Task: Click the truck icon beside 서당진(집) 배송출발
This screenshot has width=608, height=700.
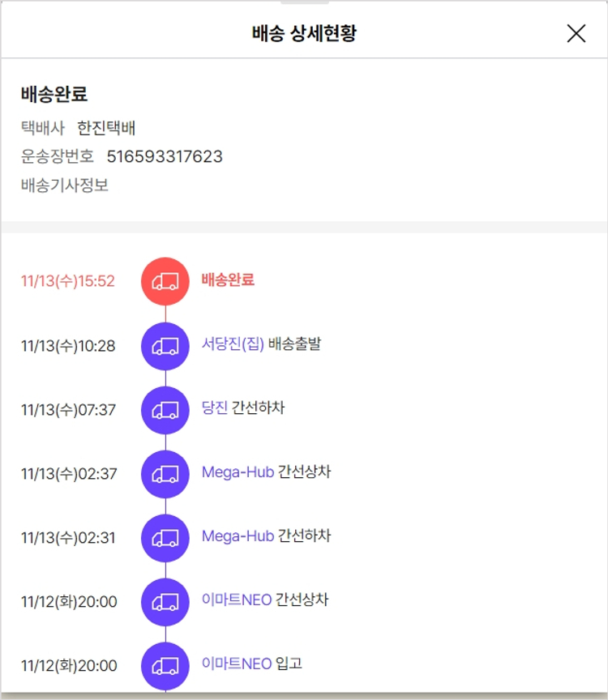Action: [165, 346]
